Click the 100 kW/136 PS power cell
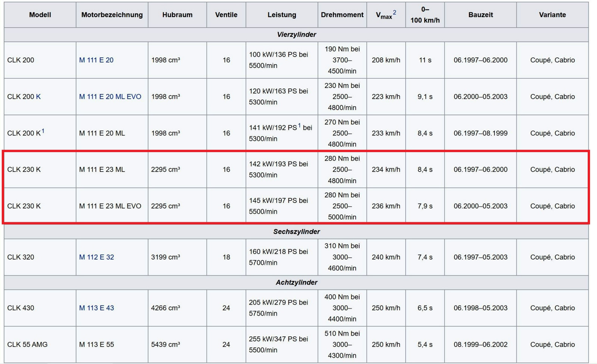597x364 pixels. point(282,60)
